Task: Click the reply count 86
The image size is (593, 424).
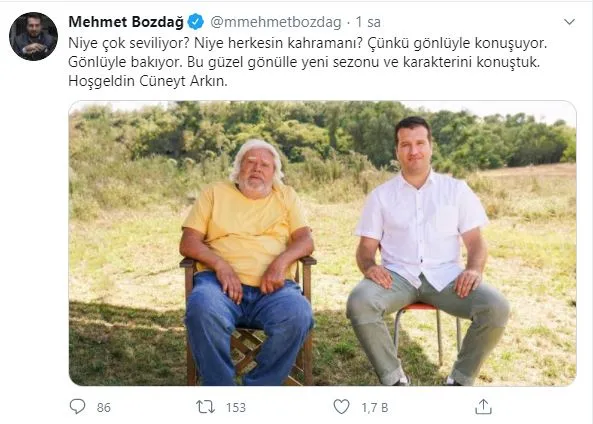Action: [x=103, y=407]
